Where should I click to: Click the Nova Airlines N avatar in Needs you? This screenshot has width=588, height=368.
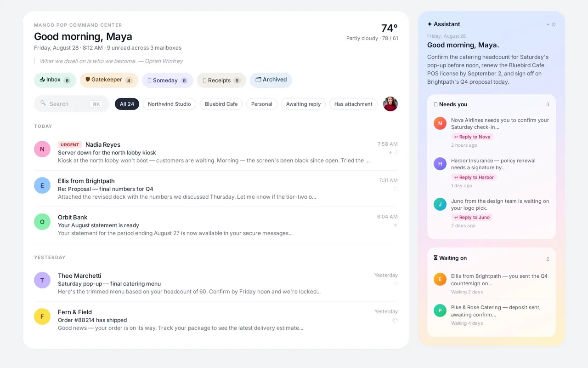(x=440, y=123)
